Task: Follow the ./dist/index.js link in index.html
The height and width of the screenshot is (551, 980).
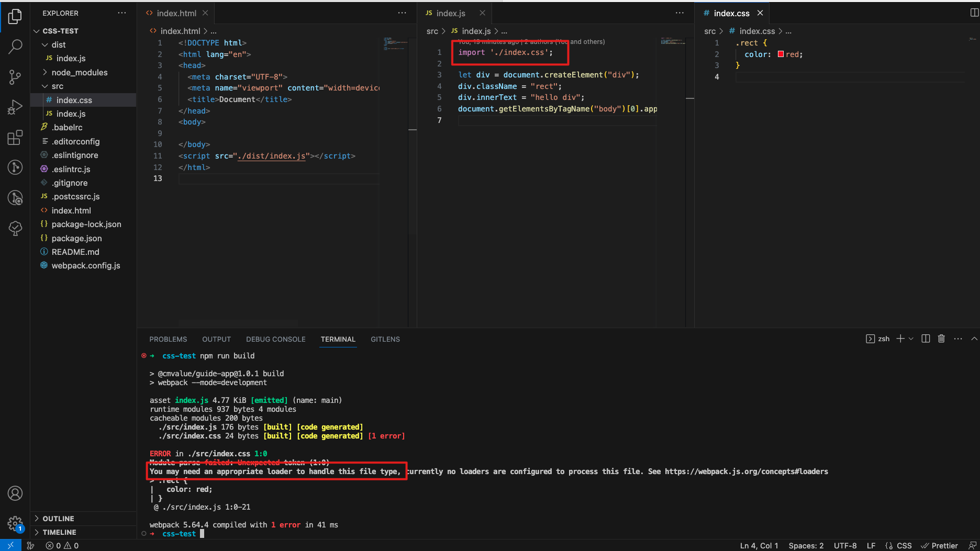Action: click(271, 156)
